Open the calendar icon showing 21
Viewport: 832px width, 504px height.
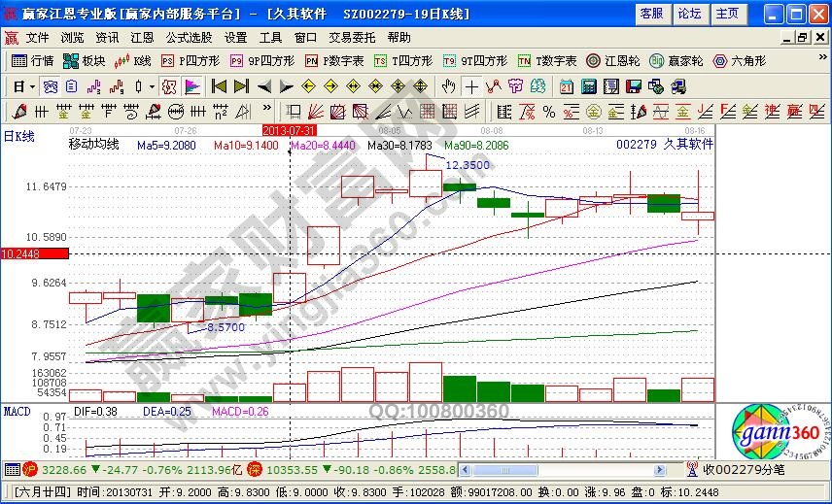(x=566, y=86)
